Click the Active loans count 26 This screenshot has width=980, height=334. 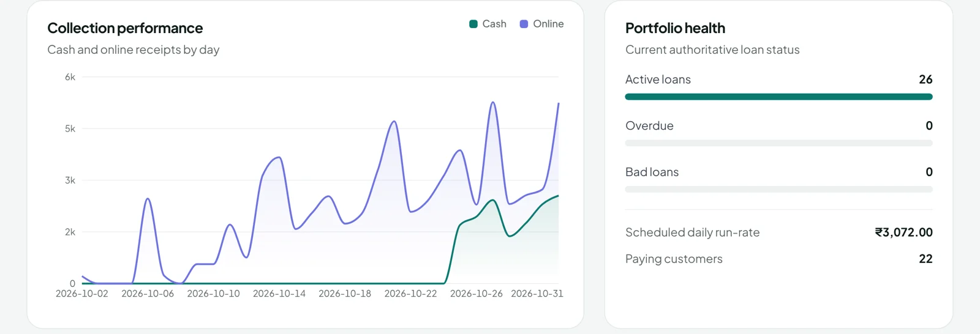925,80
